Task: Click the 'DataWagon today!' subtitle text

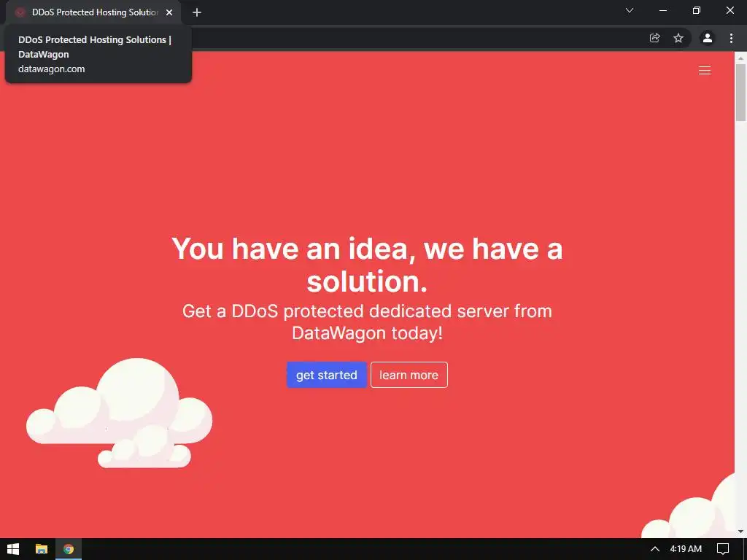Action: tap(367, 332)
